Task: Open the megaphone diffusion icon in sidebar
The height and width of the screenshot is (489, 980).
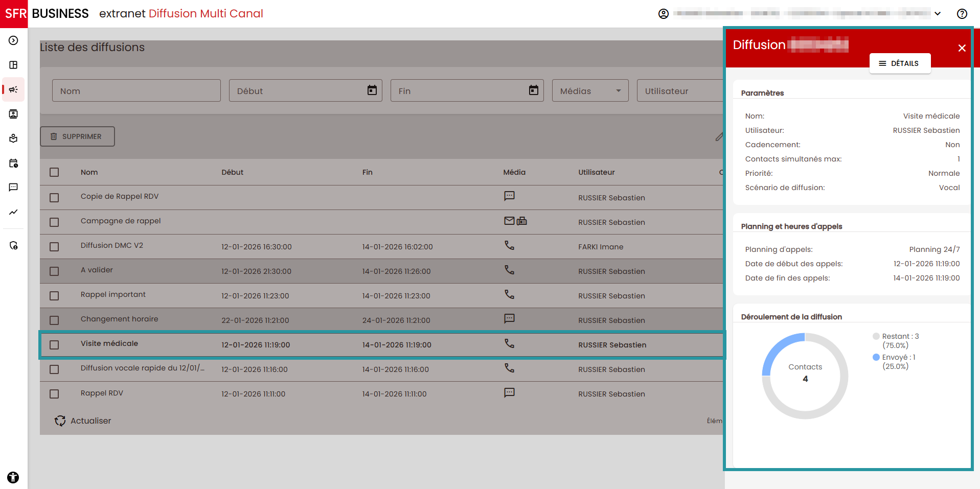Action: click(13, 89)
